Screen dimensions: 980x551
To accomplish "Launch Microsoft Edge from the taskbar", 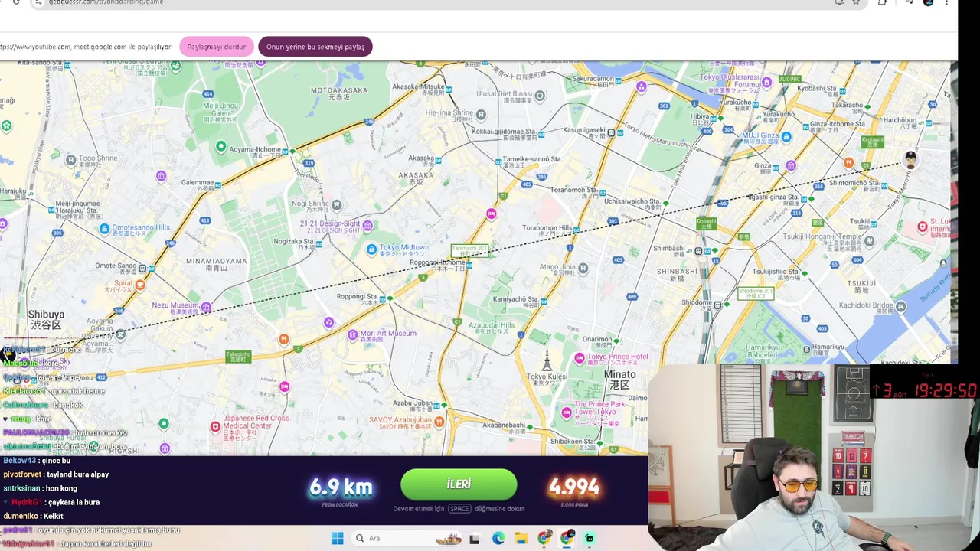I will click(498, 539).
